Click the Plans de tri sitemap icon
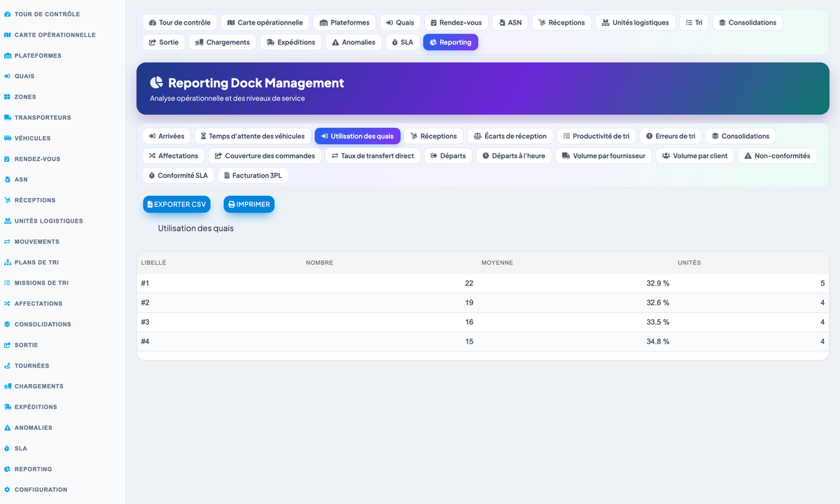Image resolution: width=840 pixels, height=504 pixels. pyautogui.click(x=7, y=262)
